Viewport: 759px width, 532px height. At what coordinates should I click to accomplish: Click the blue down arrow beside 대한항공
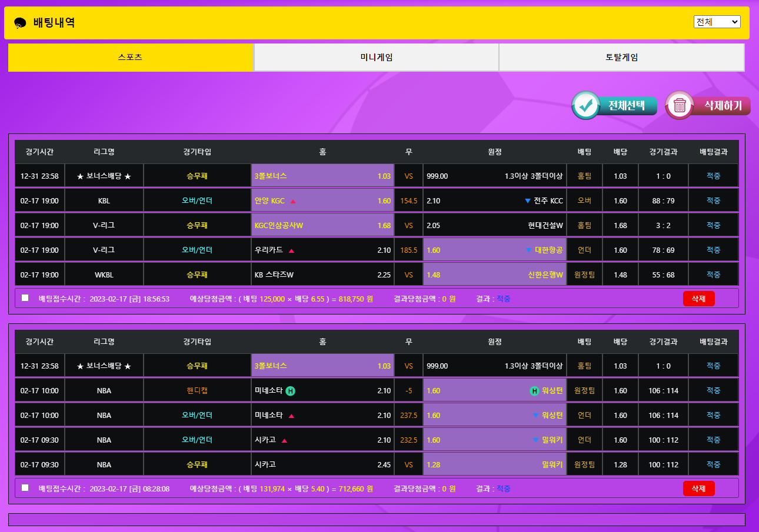[528, 250]
